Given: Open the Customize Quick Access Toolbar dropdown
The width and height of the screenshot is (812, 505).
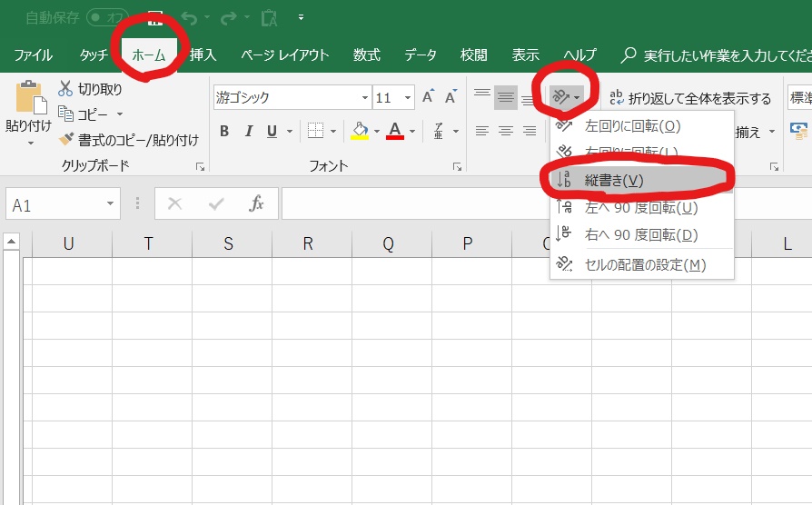Looking at the screenshot, I should tap(301, 17).
